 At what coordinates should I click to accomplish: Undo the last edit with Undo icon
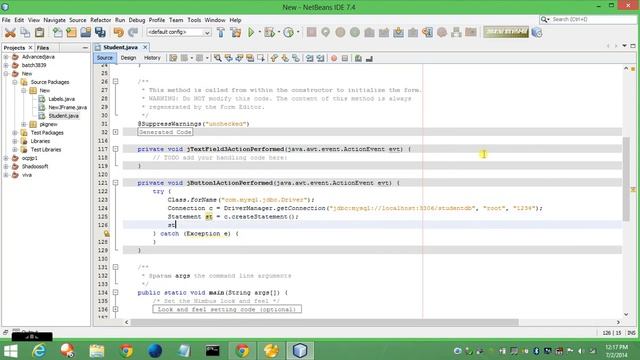(x=118, y=32)
